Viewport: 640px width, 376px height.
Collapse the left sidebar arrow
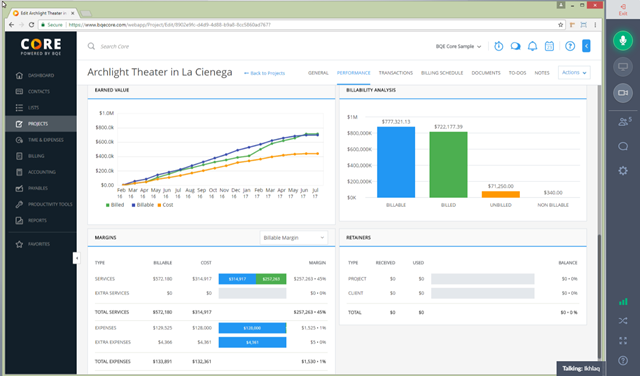(76, 258)
